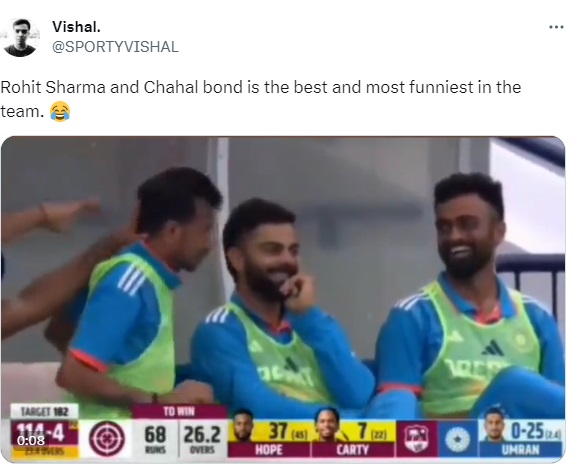
Task: Click the target crosshair icon in scoreboard
Action: [x=107, y=439]
